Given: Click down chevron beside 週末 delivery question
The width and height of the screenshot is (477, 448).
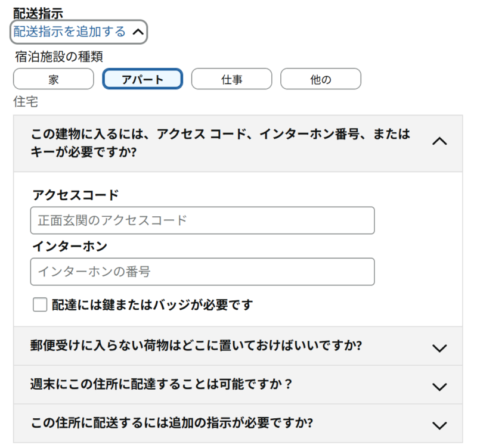Looking at the screenshot, I should 439,387.
